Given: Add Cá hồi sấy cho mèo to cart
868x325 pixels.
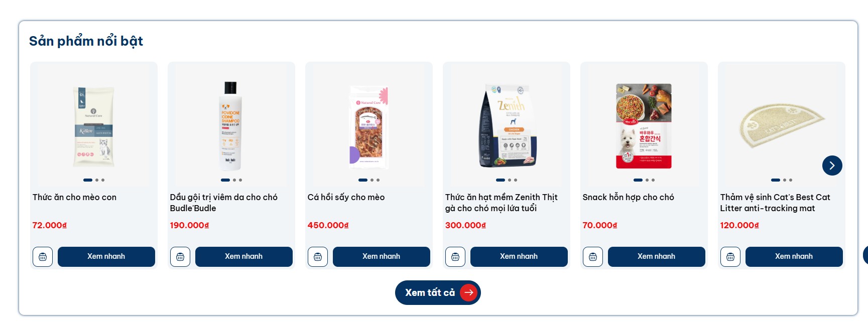Looking at the screenshot, I should pos(318,257).
